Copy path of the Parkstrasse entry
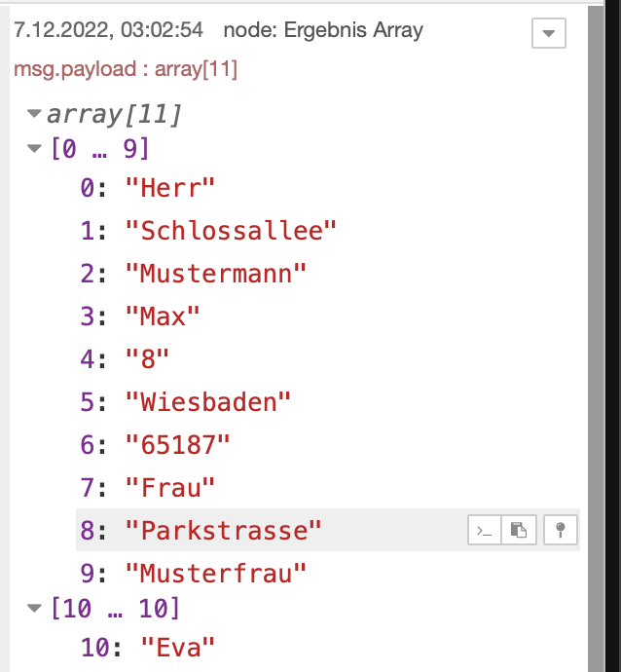Screen dimensions: 621x672 (x=484, y=530)
